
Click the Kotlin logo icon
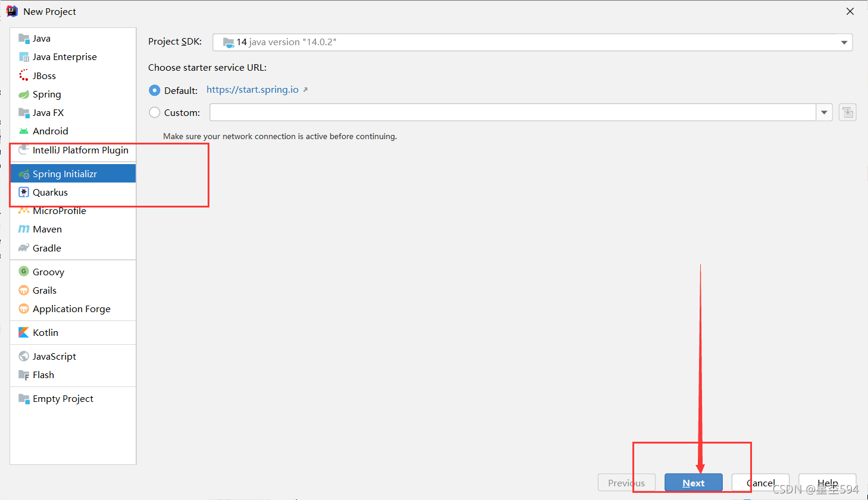(x=24, y=333)
